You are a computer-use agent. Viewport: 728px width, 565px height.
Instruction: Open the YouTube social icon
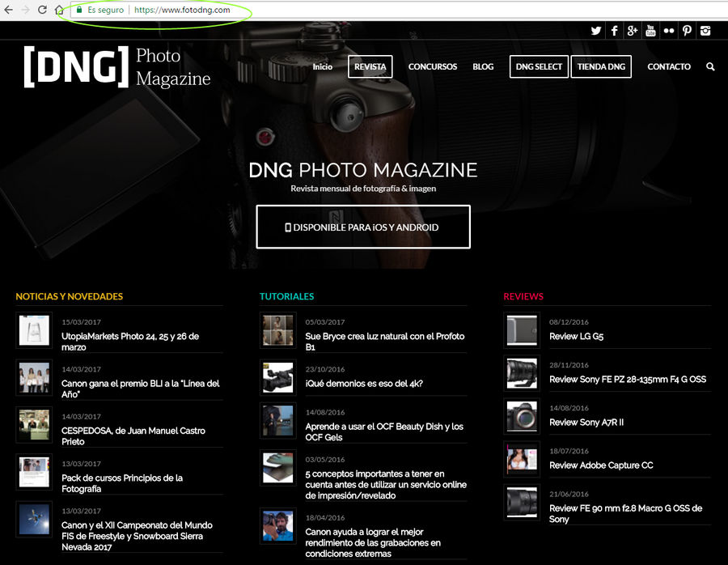coord(650,31)
